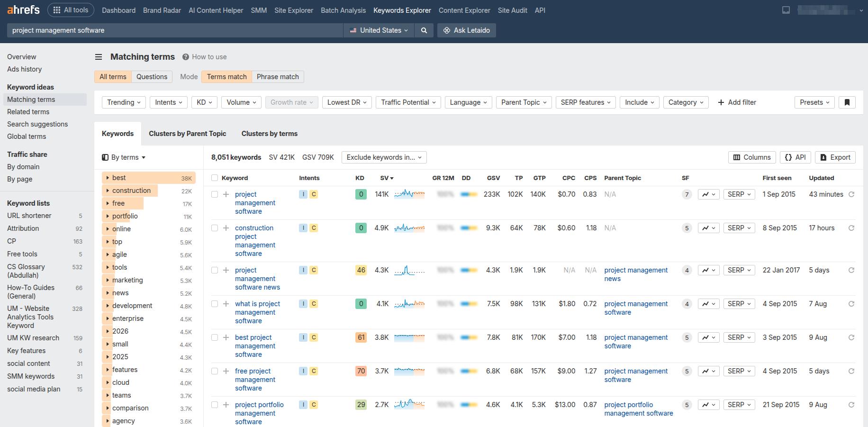The width and height of the screenshot is (868, 427).
Task: Refresh the row updated 43 minutes ago
Action: coord(851,194)
